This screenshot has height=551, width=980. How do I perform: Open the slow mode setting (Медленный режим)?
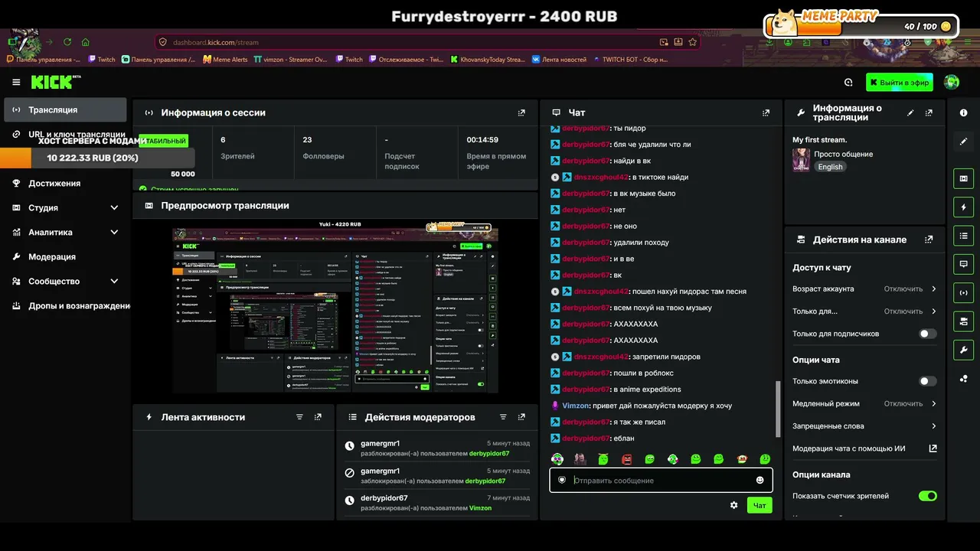coord(864,403)
